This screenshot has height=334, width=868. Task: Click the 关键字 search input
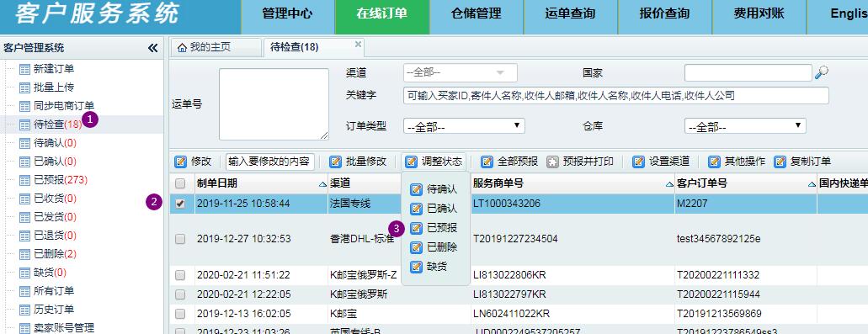point(616,96)
